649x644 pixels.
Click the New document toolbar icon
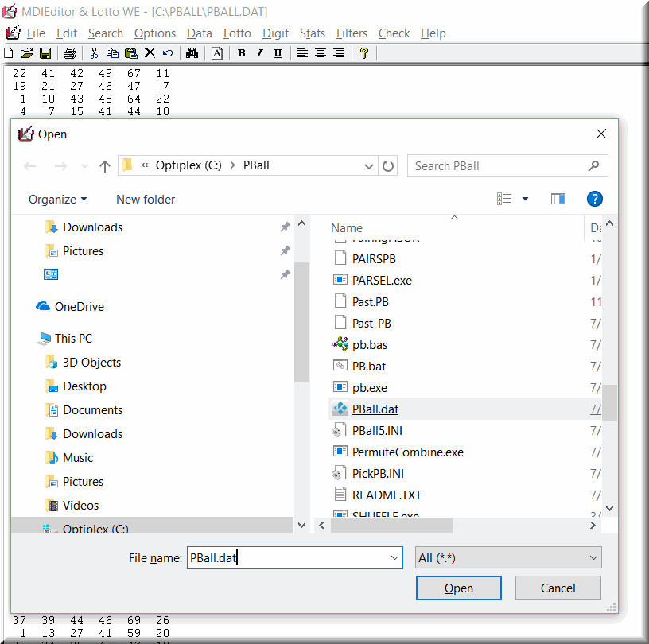9,53
